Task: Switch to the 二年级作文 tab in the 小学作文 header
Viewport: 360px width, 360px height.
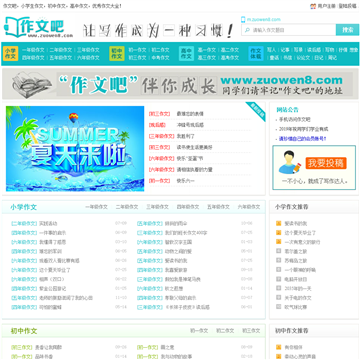Action: [x=127, y=207]
